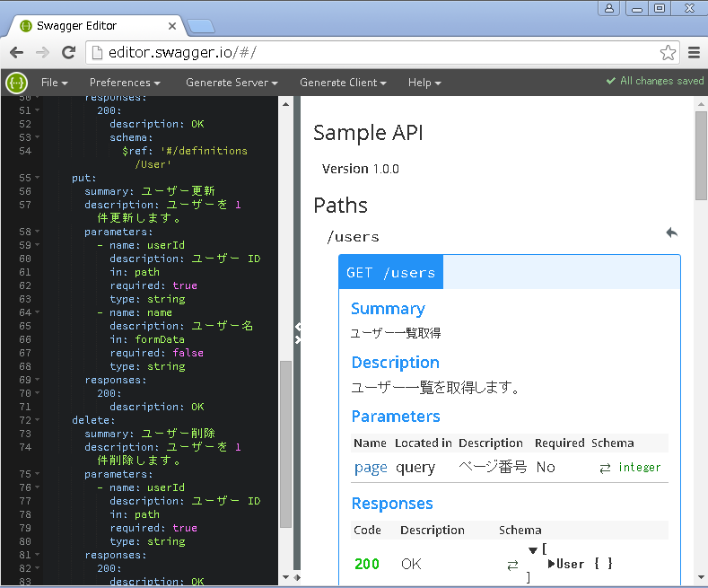The height and width of the screenshot is (588, 708).
Task: Open a new browser tab
Action: (x=201, y=26)
